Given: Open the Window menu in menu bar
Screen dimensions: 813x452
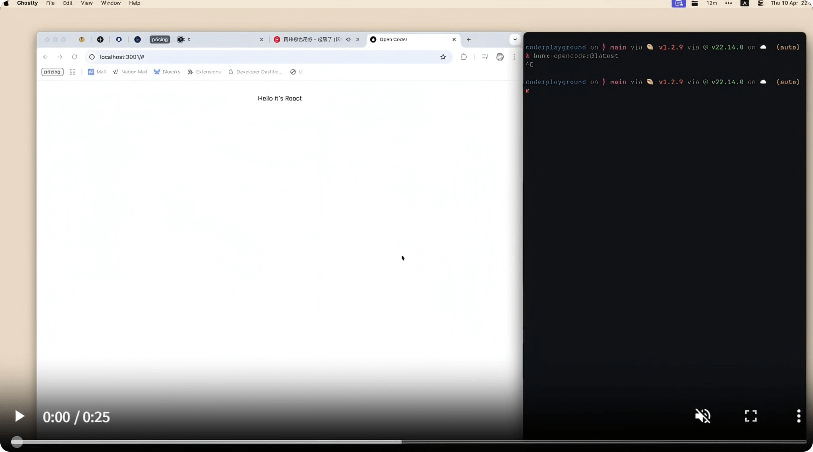Looking at the screenshot, I should 110,4.
